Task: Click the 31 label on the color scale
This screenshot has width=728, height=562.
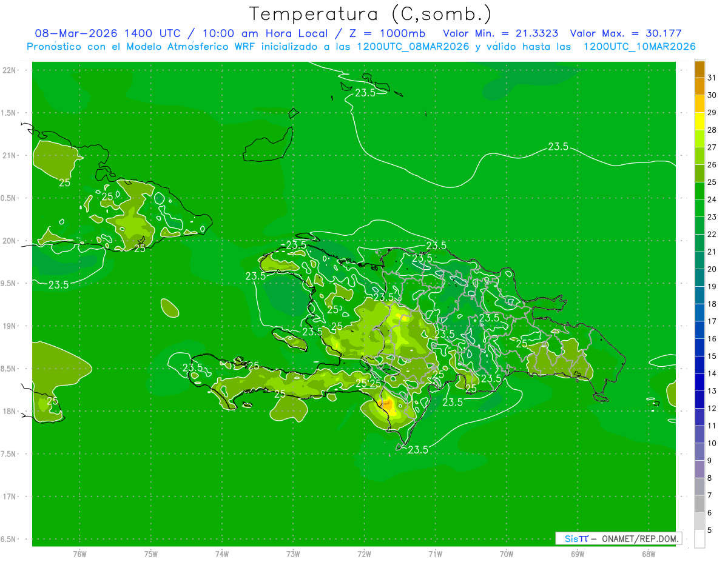Action: (712, 78)
